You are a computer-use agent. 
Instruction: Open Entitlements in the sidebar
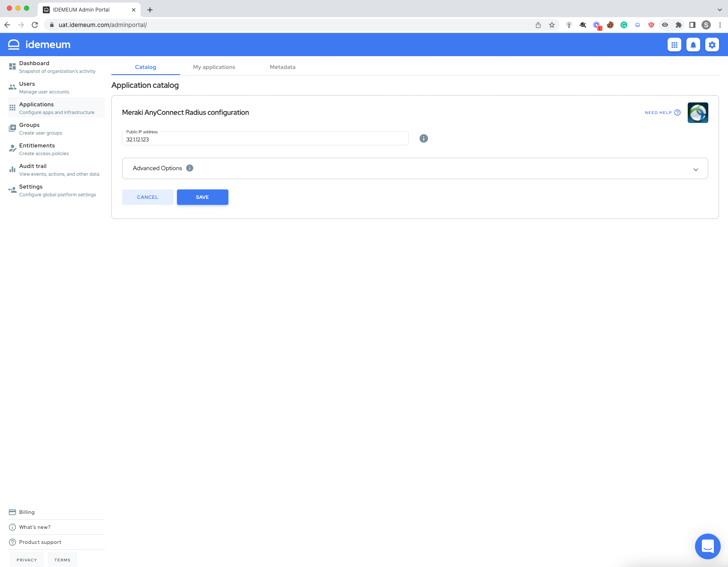[57, 149]
